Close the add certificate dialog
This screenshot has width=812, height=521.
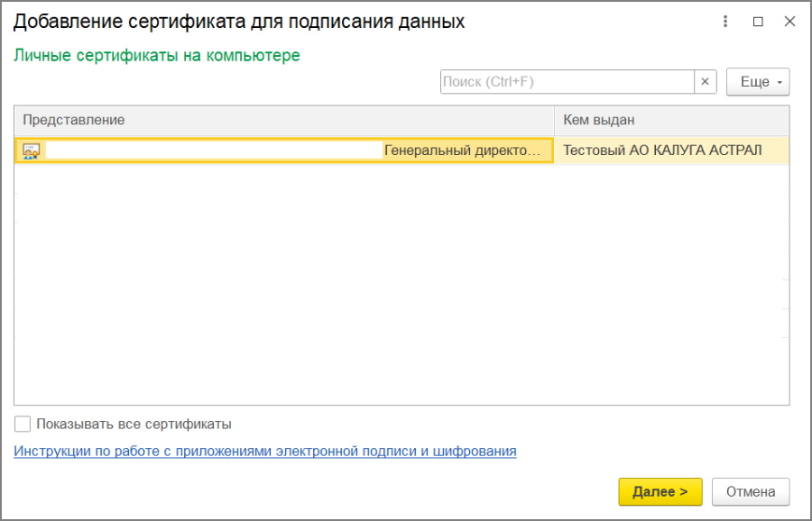789,22
